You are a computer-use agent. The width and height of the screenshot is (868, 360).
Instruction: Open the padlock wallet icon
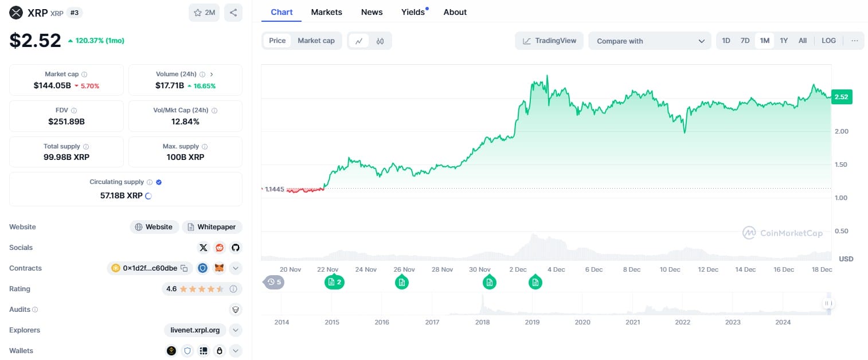219,351
